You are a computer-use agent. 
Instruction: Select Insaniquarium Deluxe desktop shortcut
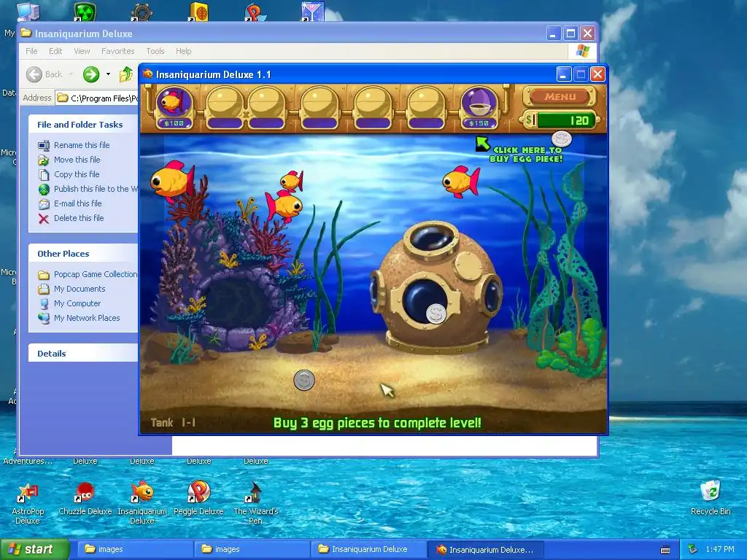(x=142, y=502)
